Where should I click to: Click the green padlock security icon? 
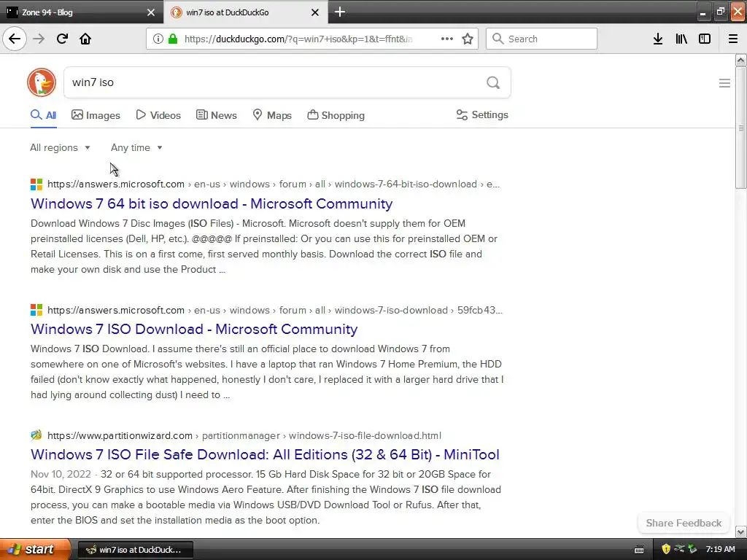point(172,39)
